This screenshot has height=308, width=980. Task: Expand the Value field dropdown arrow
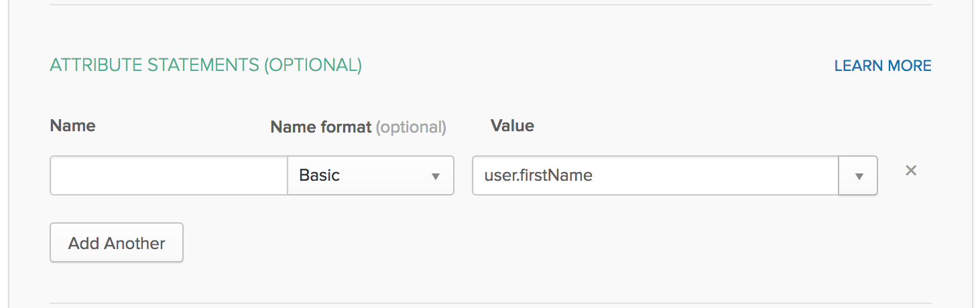click(x=859, y=176)
